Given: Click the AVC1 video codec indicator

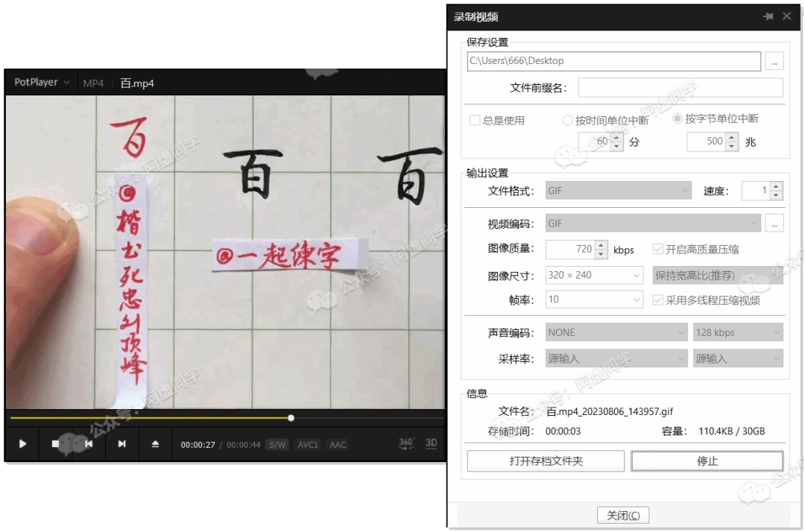Looking at the screenshot, I should [308, 445].
